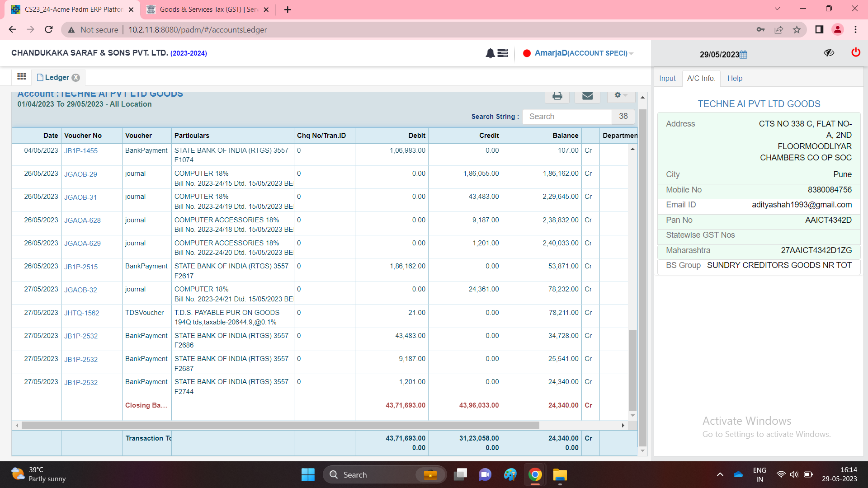This screenshot has height=488, width=868.
Task: Open voucher JHTQ-1562 link
Action: (82, 313)
